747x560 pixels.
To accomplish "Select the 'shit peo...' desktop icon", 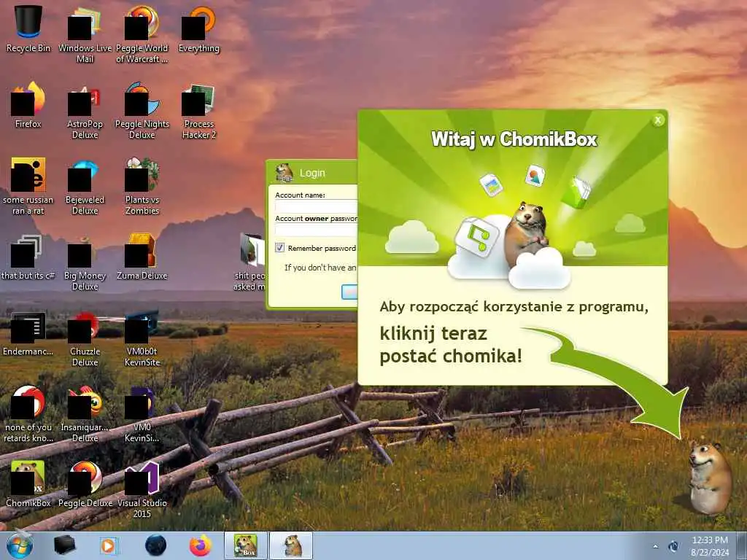I will 249,262.
